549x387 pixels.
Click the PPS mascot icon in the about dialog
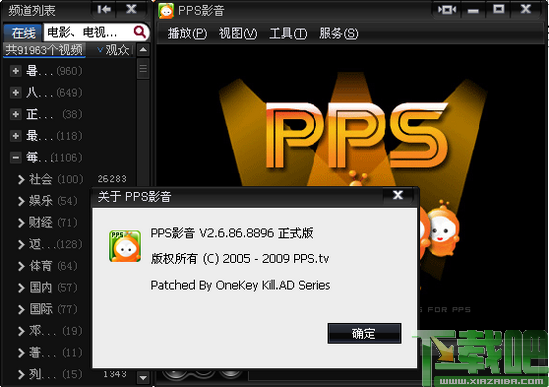125,246
